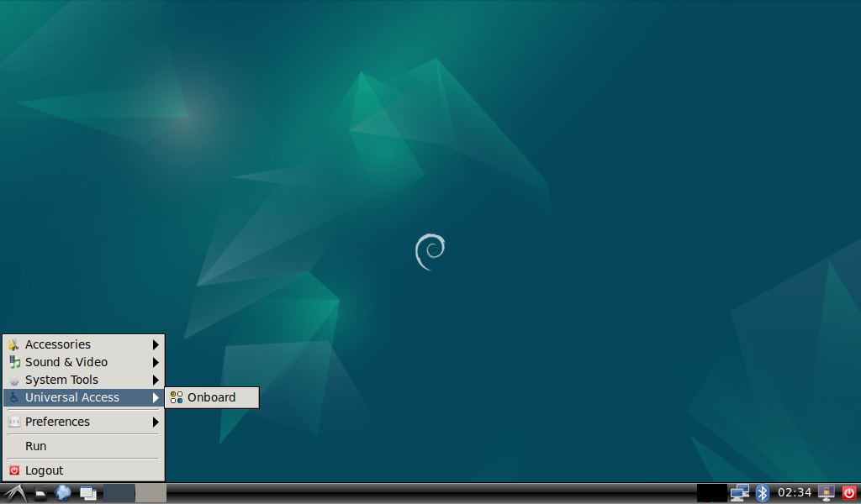This screenshot has width=861, height=504.
Task: Click the show desktop windows icon
Action: (87, 493)
